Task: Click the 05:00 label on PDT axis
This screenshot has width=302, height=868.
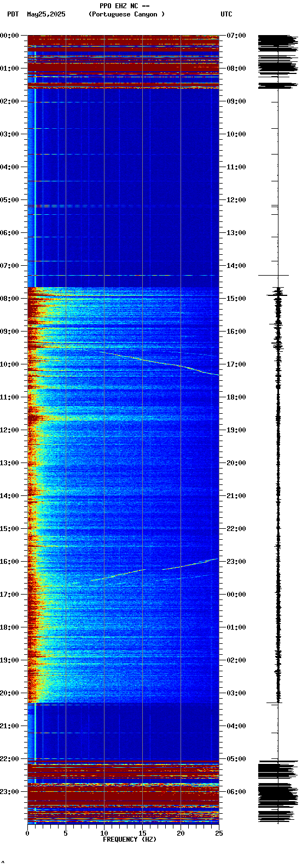Action: click(9, 200)
